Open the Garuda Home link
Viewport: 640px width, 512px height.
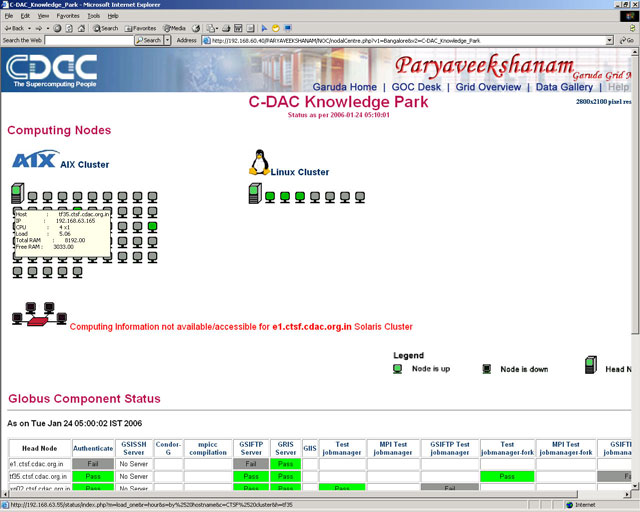344,87
